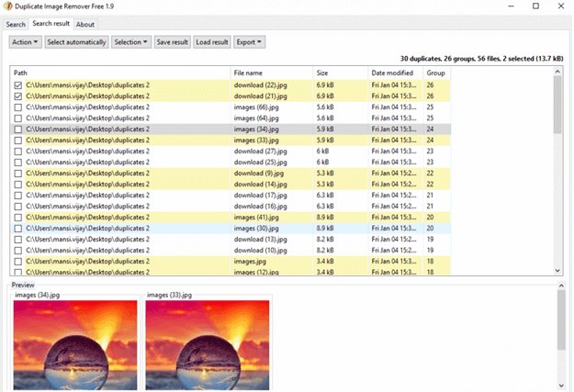Click the Load result button

pos(212,42)
